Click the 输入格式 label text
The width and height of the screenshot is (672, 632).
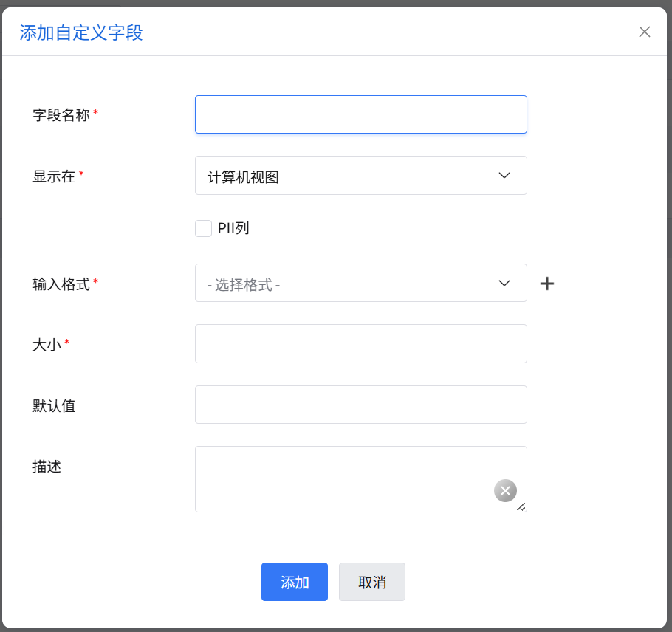[x=61, y=284]
